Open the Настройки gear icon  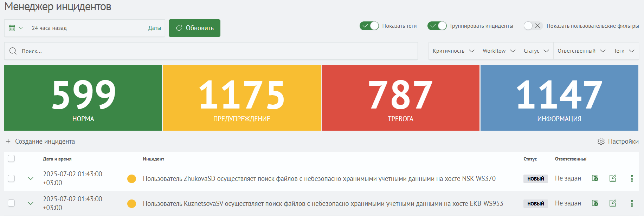(x=601, y=141)
